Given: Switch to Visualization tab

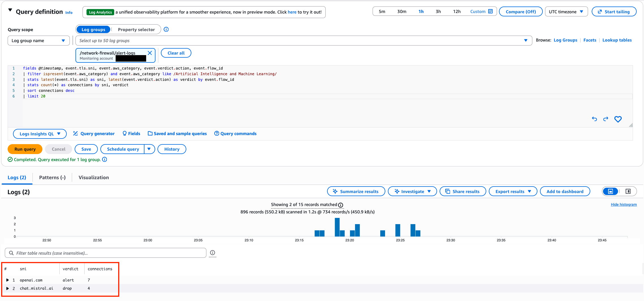Looking at the screenshot, I should (94, 177).
